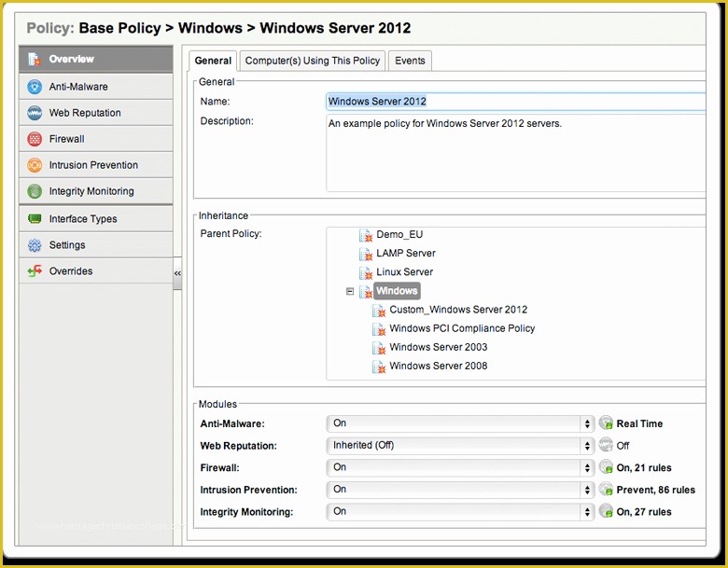Screen dimensions: 728x568
Task: Click the Integrity Monitoring fingerprint icon
Action: point(35,191)
